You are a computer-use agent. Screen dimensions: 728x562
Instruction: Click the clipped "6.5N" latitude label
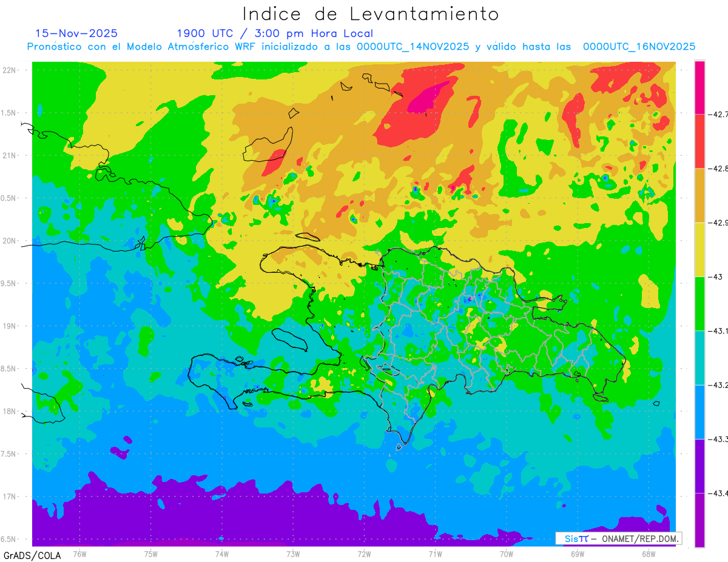[8, 539]
